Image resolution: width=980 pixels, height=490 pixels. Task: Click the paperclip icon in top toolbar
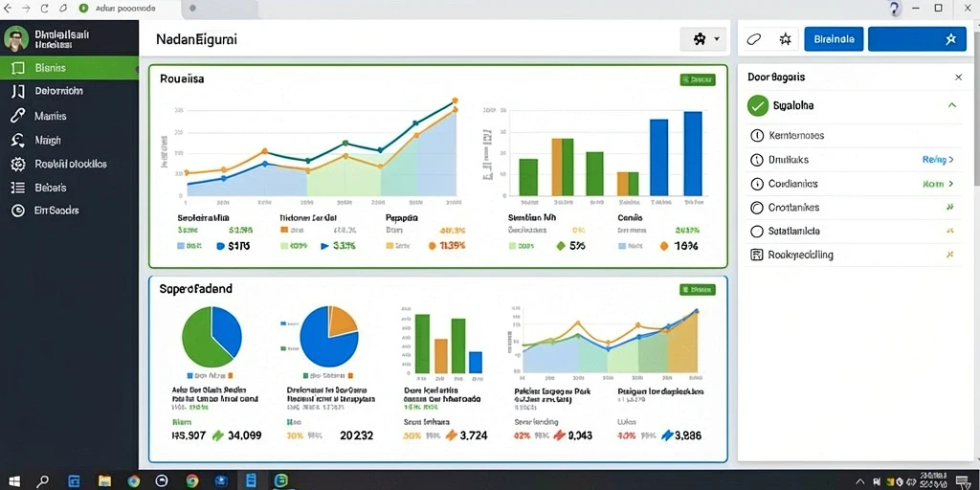tap(754, 39)
